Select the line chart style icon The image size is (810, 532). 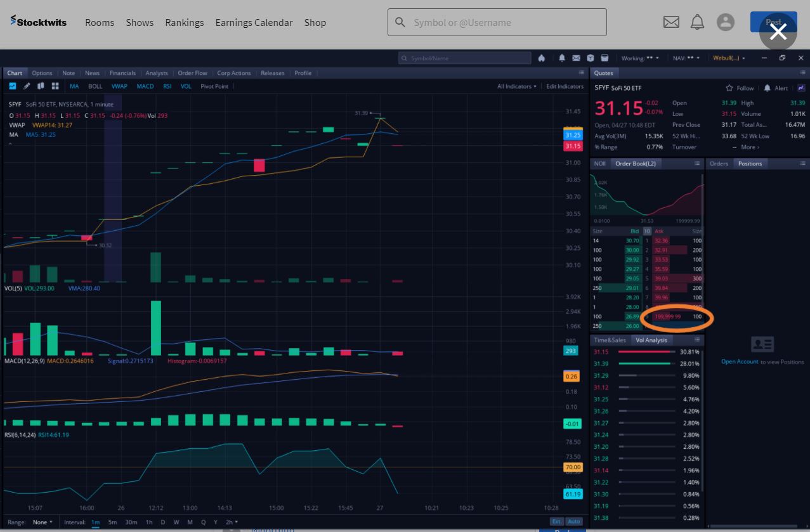click(x=13, y=86)
